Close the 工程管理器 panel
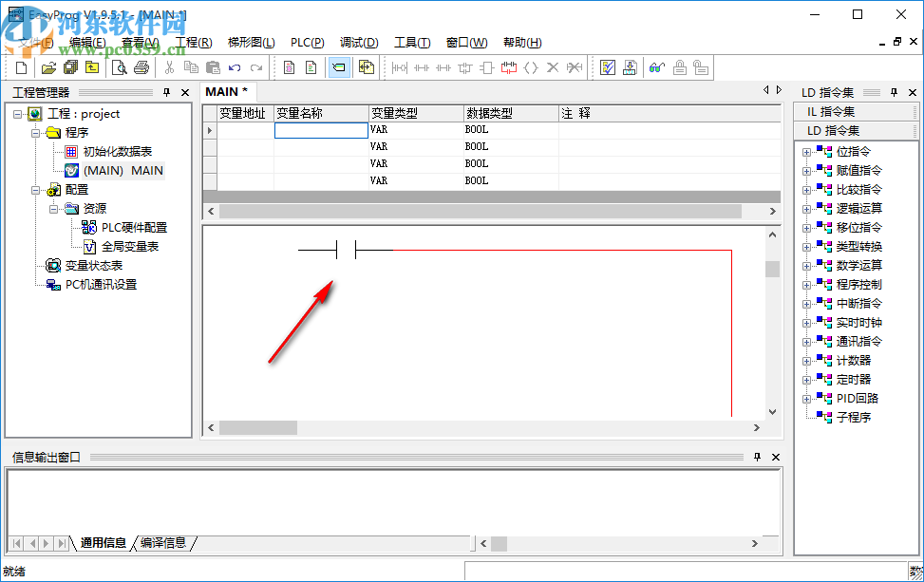Screen dimensions: 924x582 tap(185, 92)
